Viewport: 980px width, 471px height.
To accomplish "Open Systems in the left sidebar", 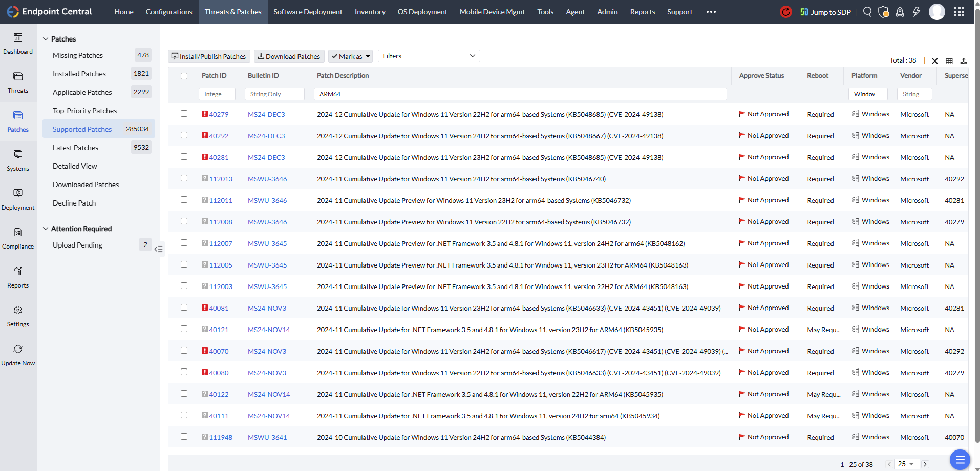I will pyautogui.click(x=18, y=161).
